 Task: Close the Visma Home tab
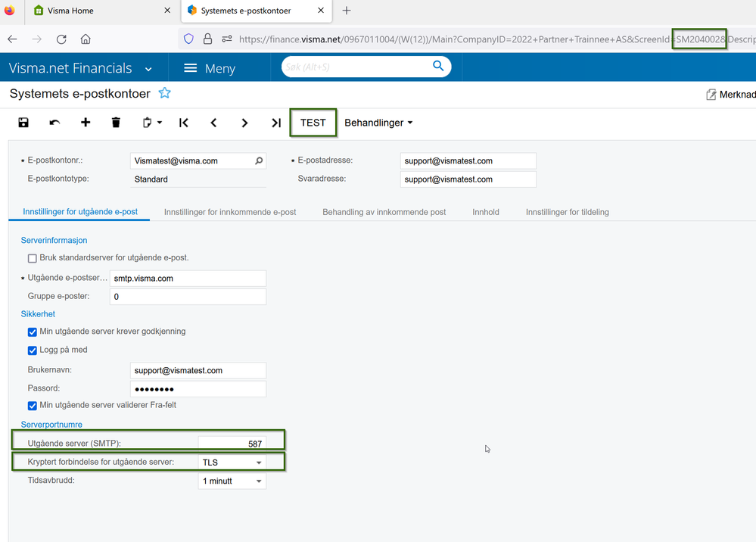[x=167, y=10]
